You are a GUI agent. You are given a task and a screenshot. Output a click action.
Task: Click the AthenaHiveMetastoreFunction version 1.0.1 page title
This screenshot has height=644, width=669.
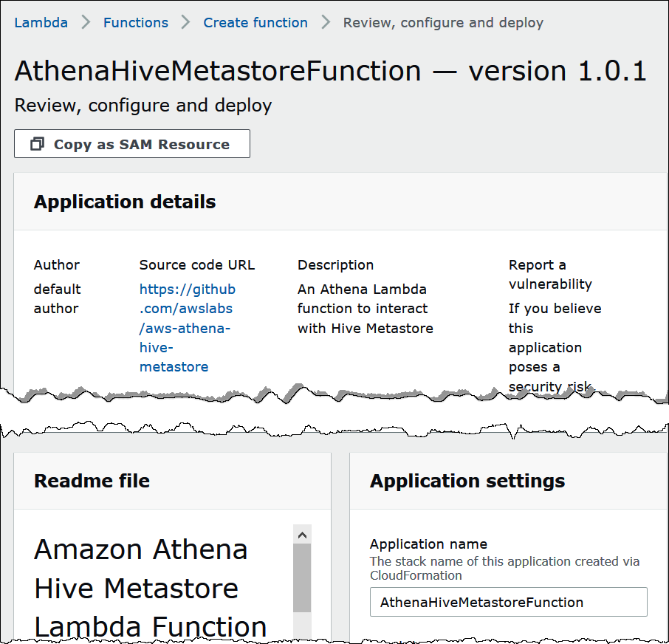(331, 71)
